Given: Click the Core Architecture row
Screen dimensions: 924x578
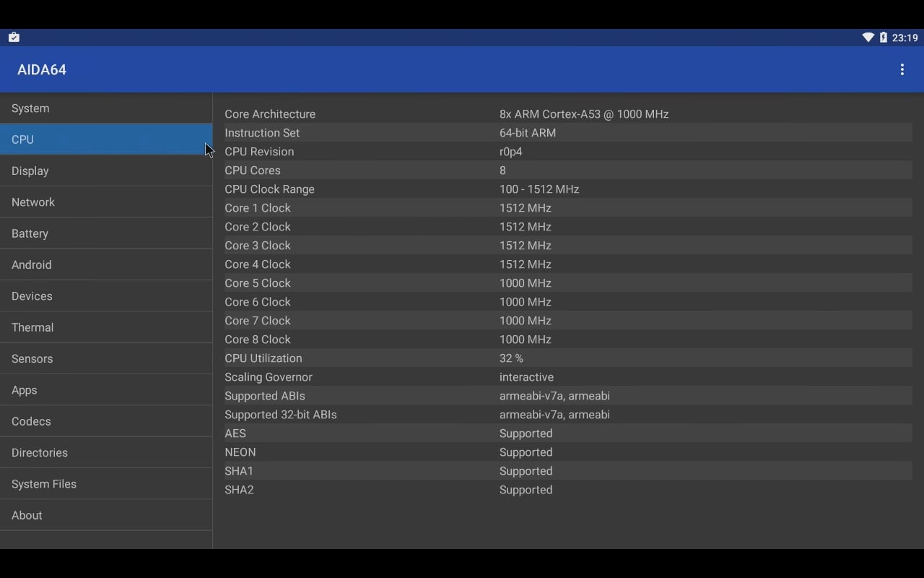Looking at the screenshot, I should tap(567, 114).
